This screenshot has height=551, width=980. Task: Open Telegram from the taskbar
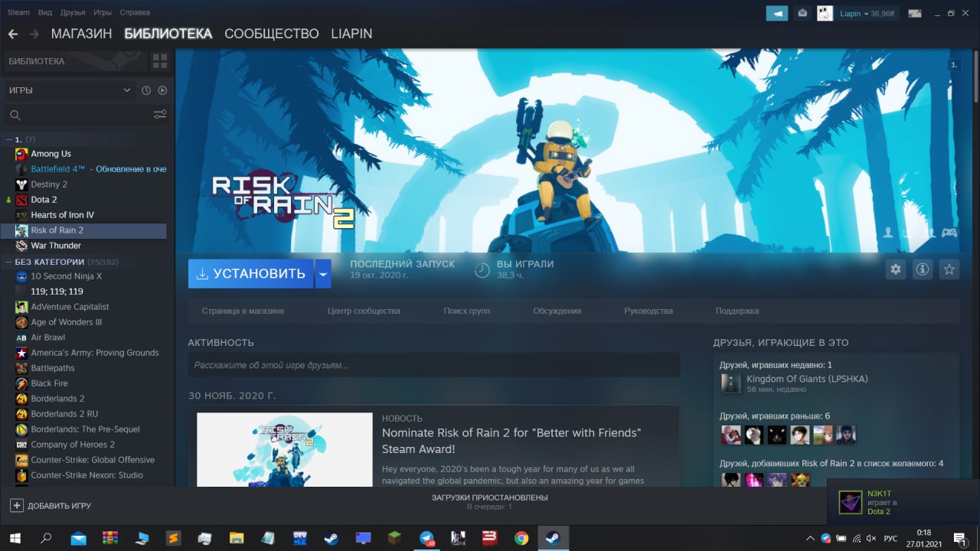click(x=426, y=538)
